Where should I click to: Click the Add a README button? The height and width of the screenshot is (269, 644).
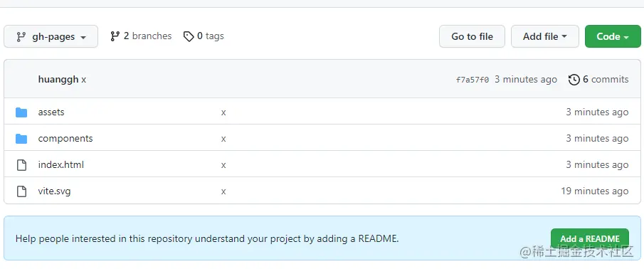pos(590,238)
